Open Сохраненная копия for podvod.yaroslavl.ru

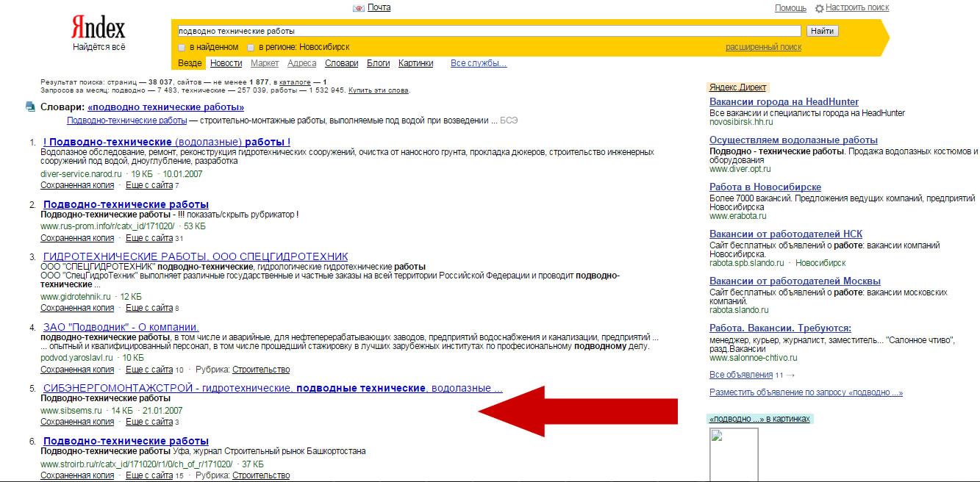[x=77, y=370]
